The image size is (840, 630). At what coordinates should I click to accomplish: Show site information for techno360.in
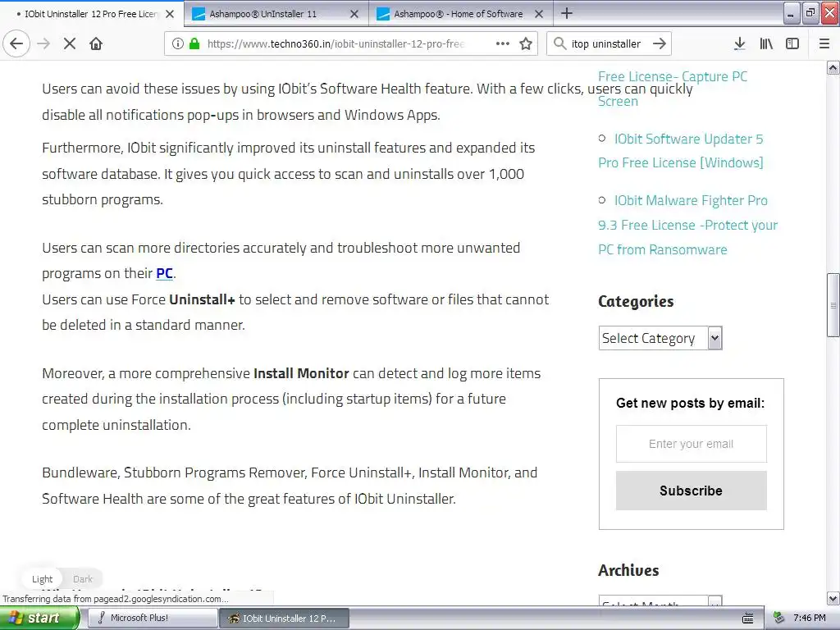[178, 43]
